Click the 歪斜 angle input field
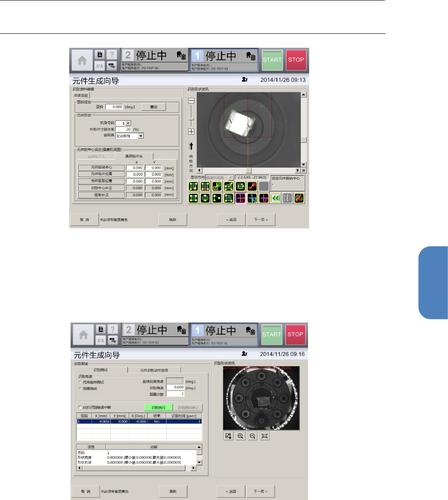 pos(114,107)
